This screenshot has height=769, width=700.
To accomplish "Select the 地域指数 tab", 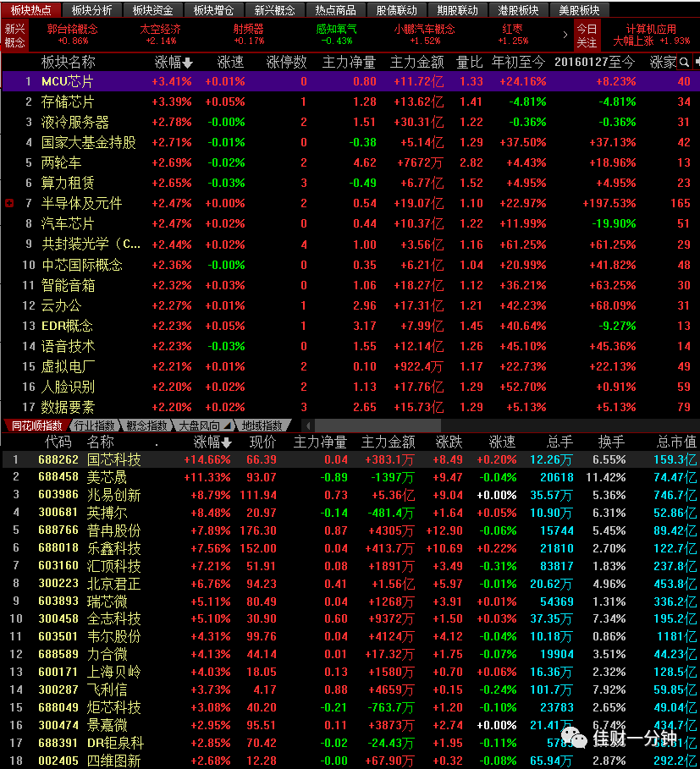I will [x=262, y=426].
